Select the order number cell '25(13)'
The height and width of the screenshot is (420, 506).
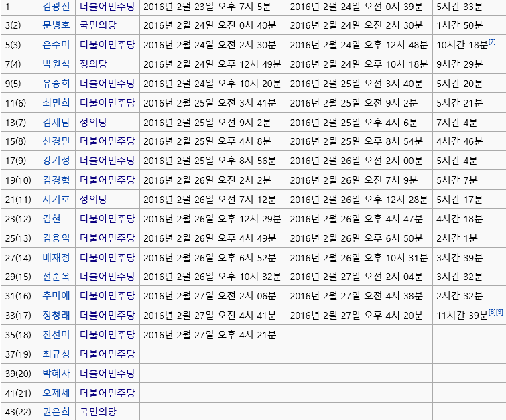point(18,238)
